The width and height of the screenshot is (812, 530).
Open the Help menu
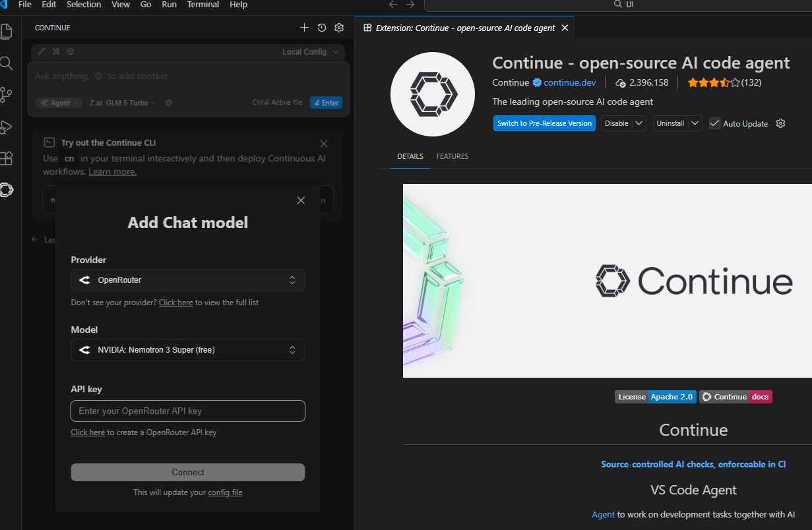[238, 5]
